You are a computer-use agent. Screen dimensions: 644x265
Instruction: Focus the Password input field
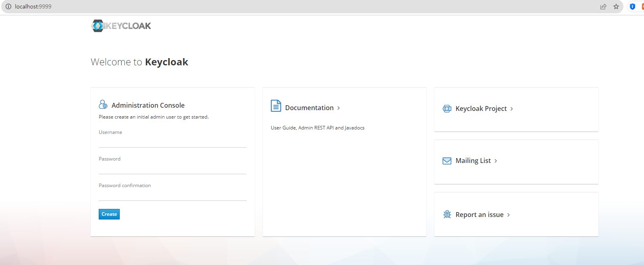coord(172,169)
